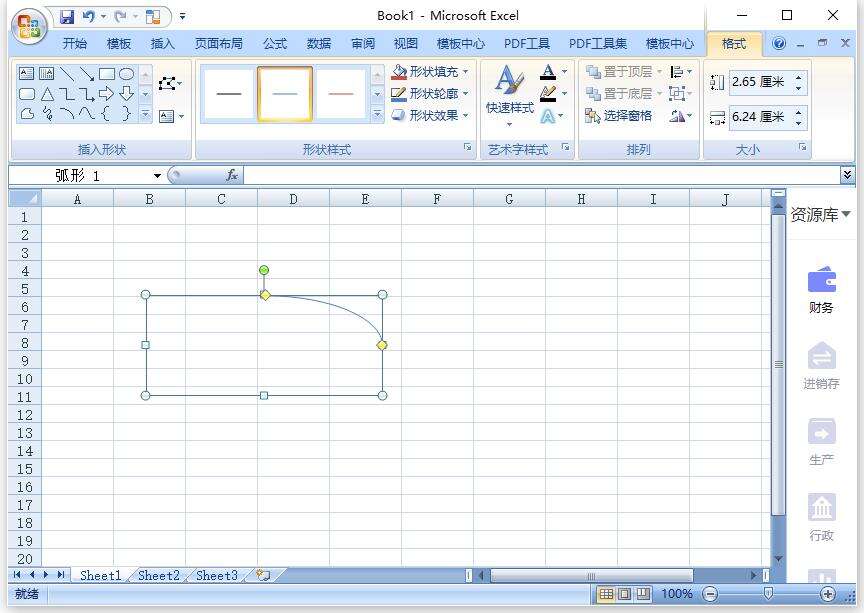
Task: Pick the oval shape
Action: point(127,73)
